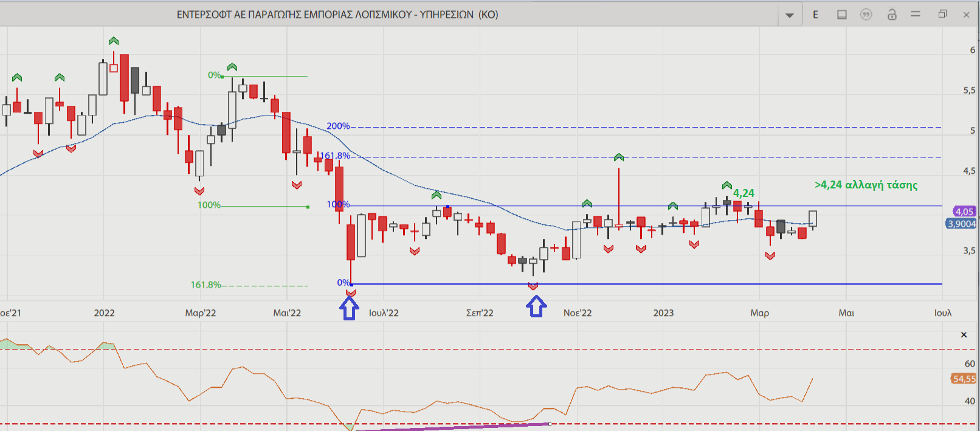Close the RSI indicator pane
Viewport: 980px width, 431px height.
tap(964, 335)
